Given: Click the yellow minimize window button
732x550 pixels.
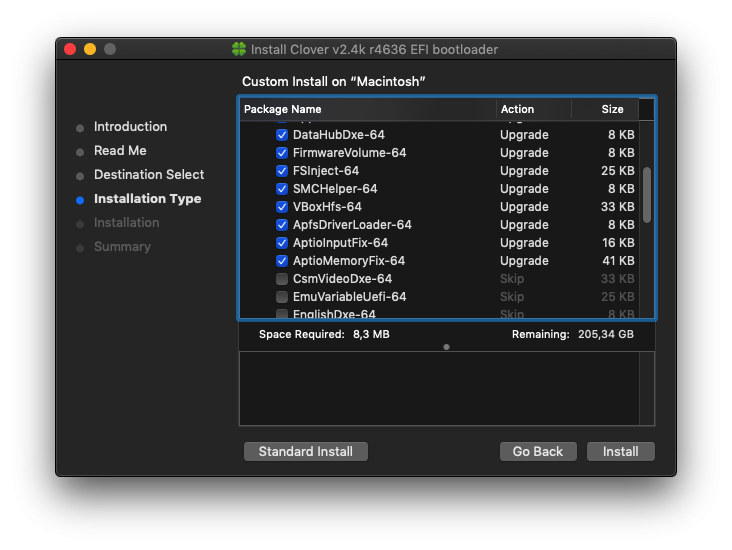Looking at the screenshot, I should 90,49.
